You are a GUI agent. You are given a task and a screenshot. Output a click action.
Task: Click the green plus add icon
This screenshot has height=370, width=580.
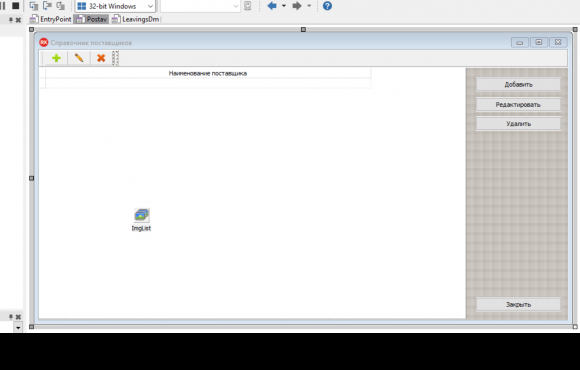click(x=56, y=58)
